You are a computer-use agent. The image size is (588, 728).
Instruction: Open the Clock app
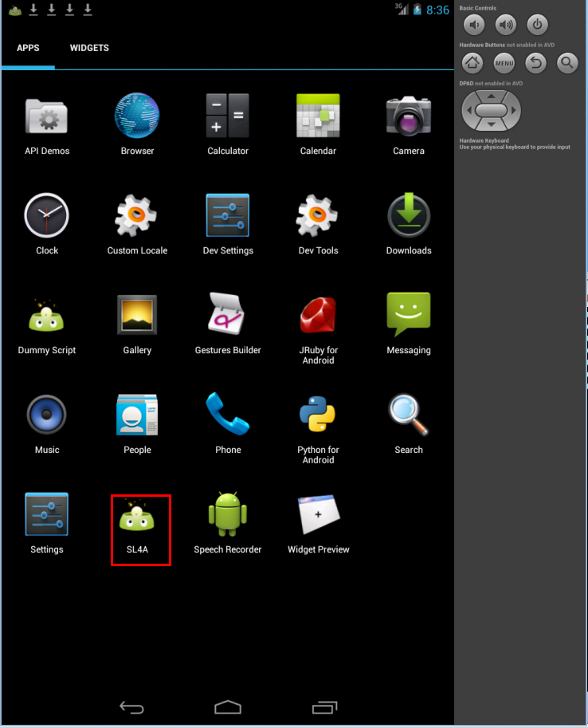(x=47, y=225)
